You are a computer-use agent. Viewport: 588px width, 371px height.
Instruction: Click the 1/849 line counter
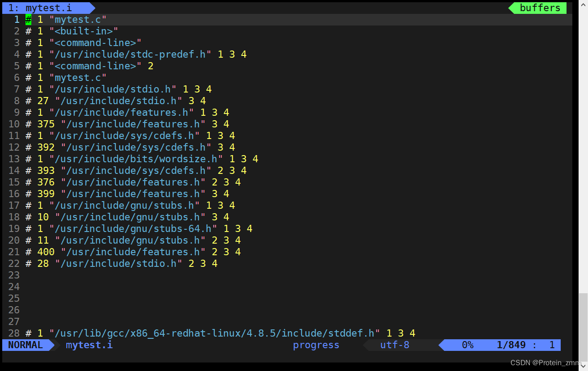[x=511, y=345]
